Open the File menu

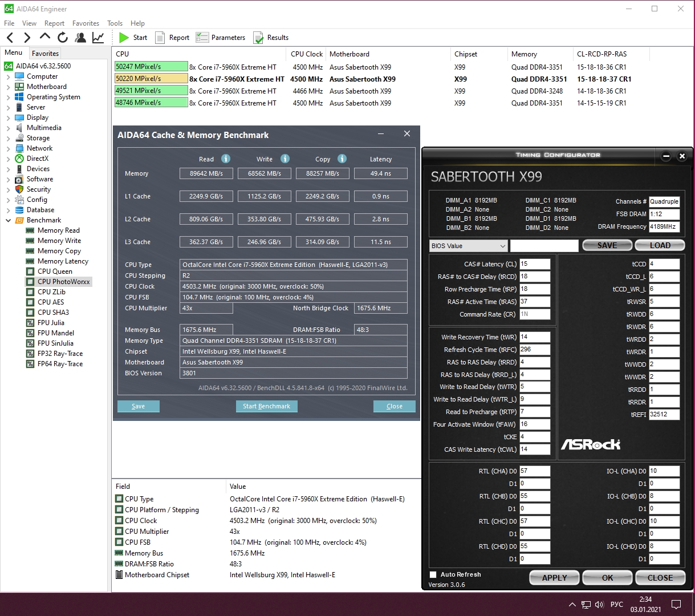[x=9, y=23]
